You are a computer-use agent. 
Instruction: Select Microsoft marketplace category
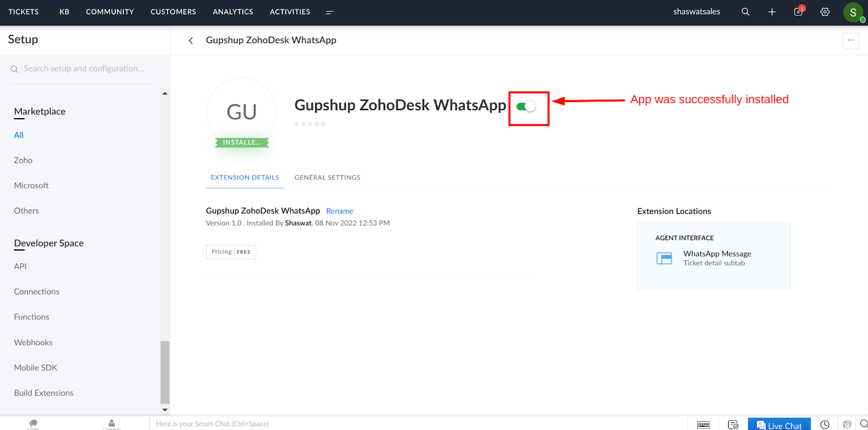click(31, 185)
